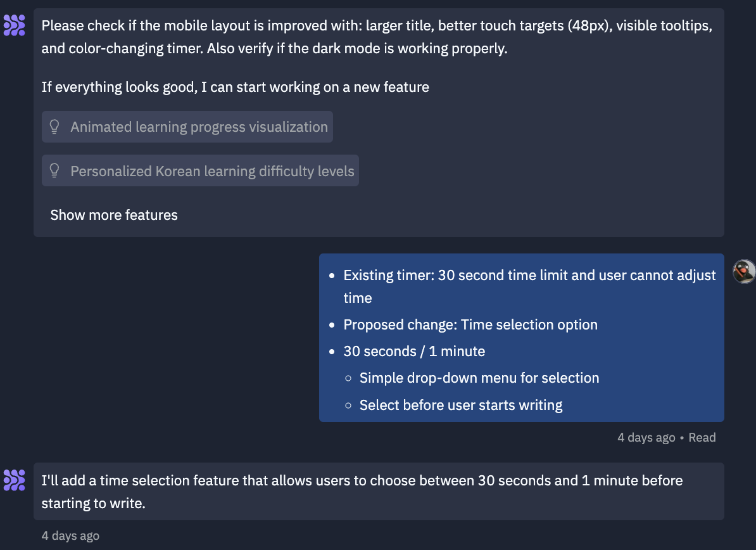Click the "30 seconds / 1 minute" bullet
Viewport: 756px width, 550px height.
coord(414,351)
